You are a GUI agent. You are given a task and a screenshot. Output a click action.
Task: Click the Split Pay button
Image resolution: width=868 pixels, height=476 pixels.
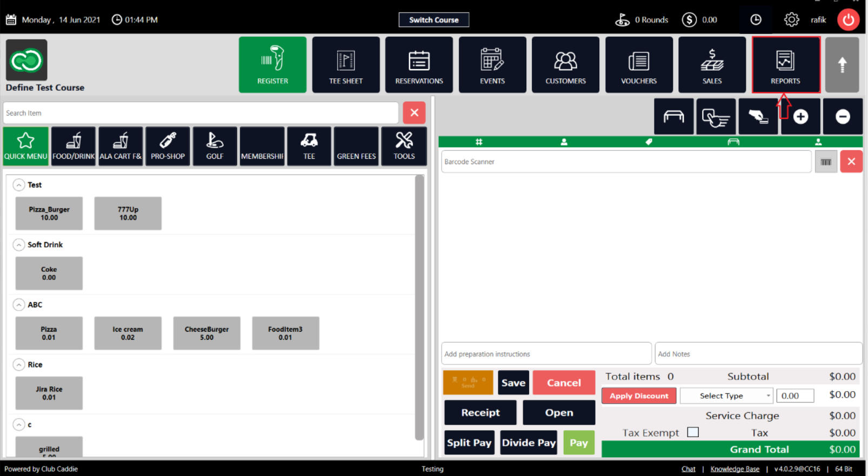click(x=469, y=443)
